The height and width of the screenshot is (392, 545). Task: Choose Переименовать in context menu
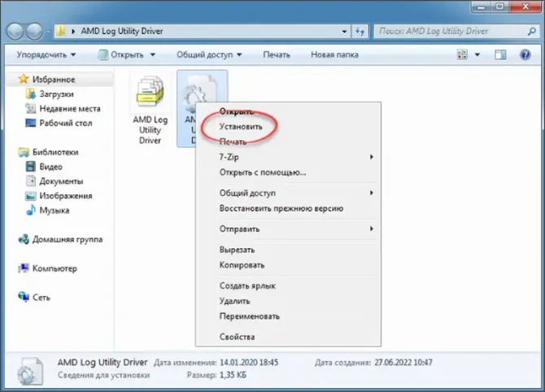click(288, 316)
